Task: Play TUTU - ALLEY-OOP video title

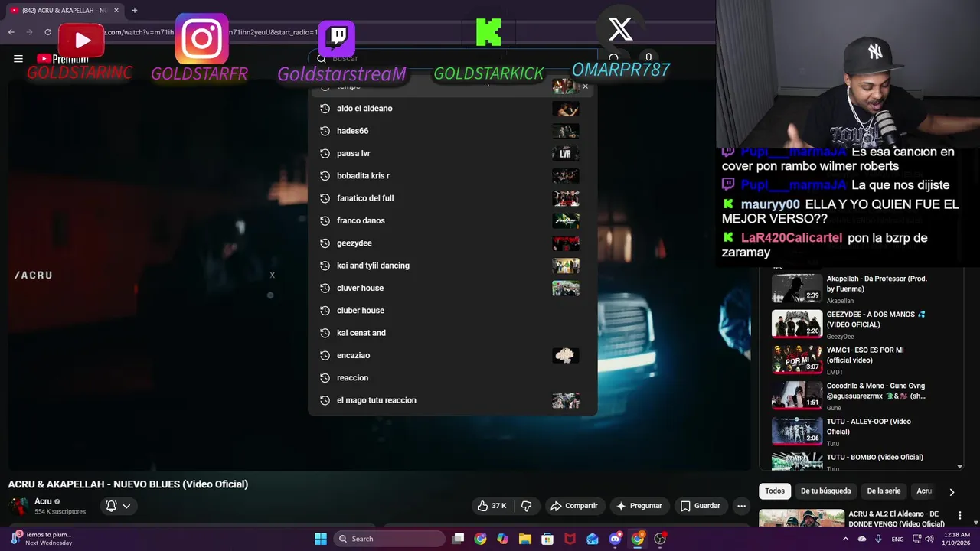Action: [x=869, y=426]
